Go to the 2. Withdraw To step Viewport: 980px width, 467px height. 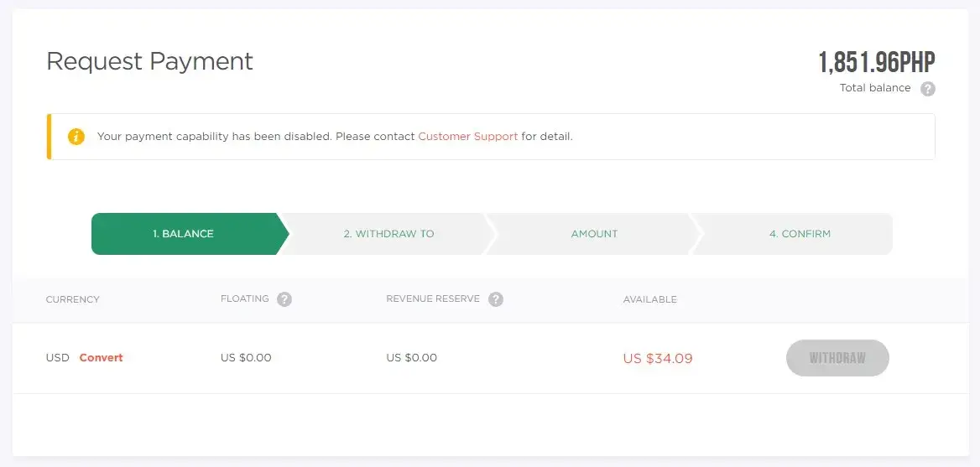pos(388,234)
